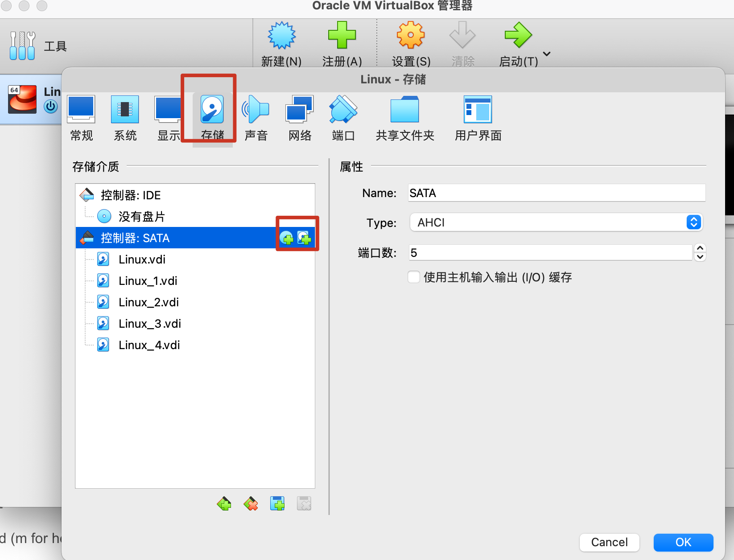Click 新建(N) toolbar button in VirtualBox manager
Viewport: 734px width, 560px height.
[x=281, y=44]
